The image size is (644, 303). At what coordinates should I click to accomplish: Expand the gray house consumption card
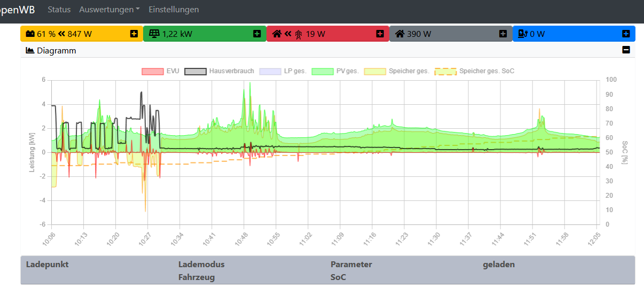pyautogui.click(x=502, y=34)
